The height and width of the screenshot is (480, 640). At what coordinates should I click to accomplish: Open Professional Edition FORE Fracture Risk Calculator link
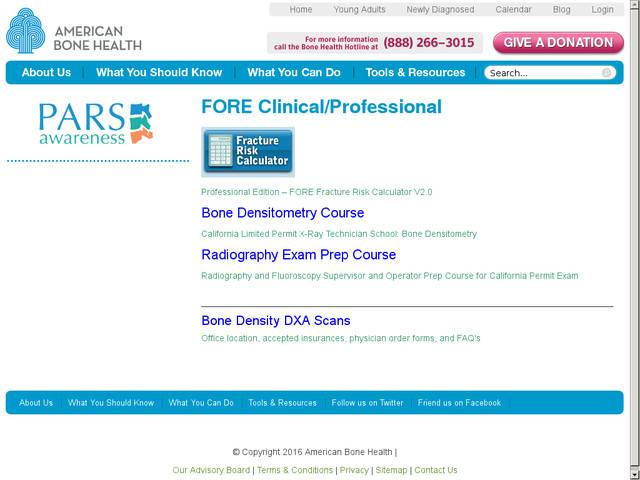click(317, 192)
